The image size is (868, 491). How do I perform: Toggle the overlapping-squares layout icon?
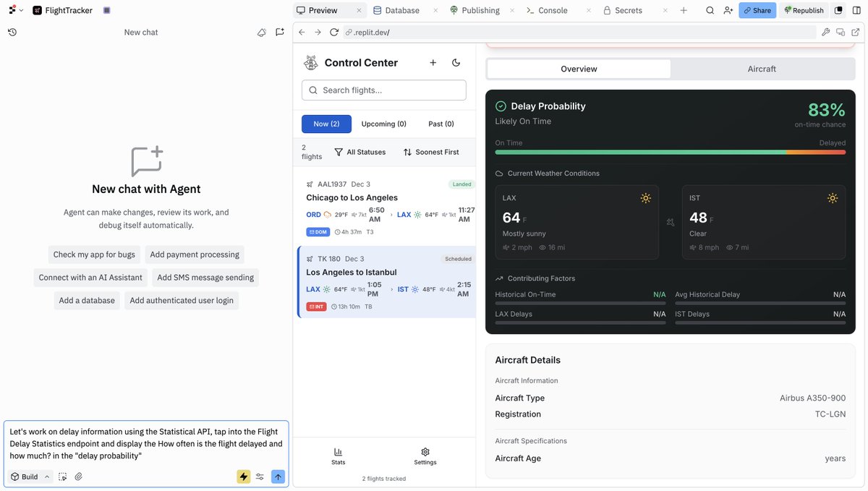(838, 10)
